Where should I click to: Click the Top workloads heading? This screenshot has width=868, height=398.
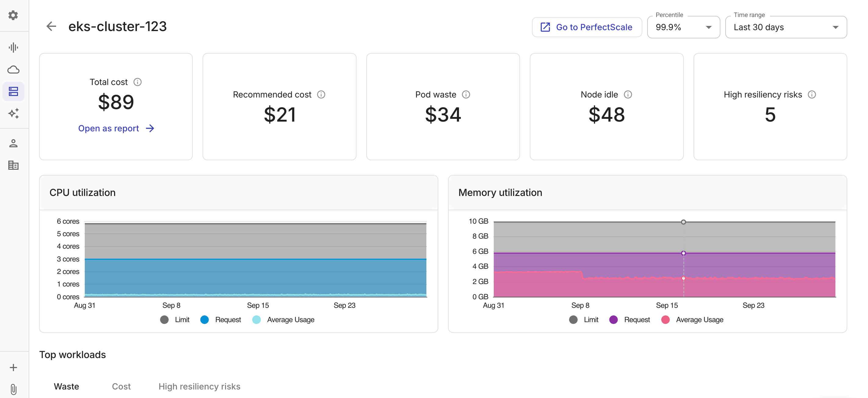click(x=73, y=354)
